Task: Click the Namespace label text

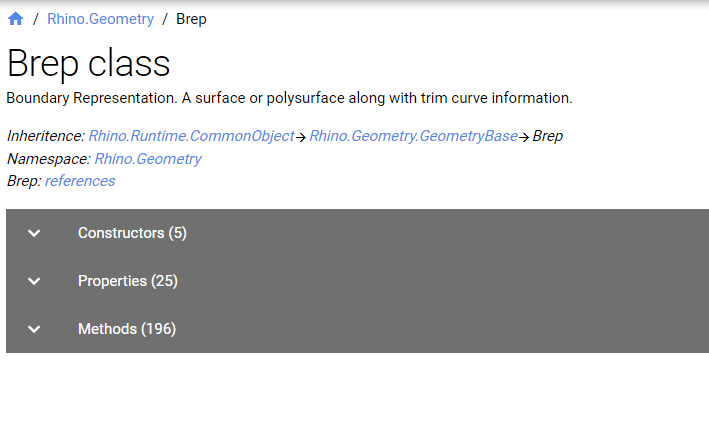Action: pos(49,159)
